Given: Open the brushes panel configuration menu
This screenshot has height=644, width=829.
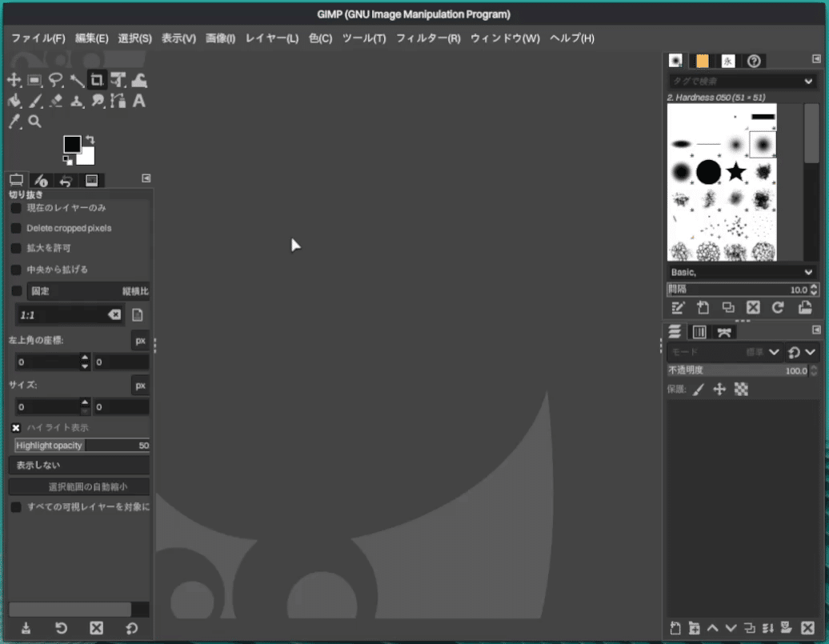Looking at the screenshot, I should point(816,58).
